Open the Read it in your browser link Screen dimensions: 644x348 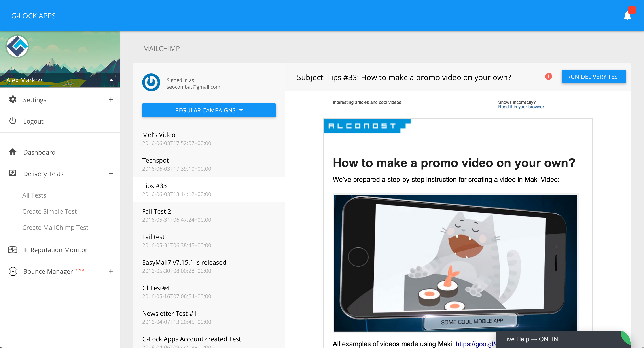(x=521, y=107)
